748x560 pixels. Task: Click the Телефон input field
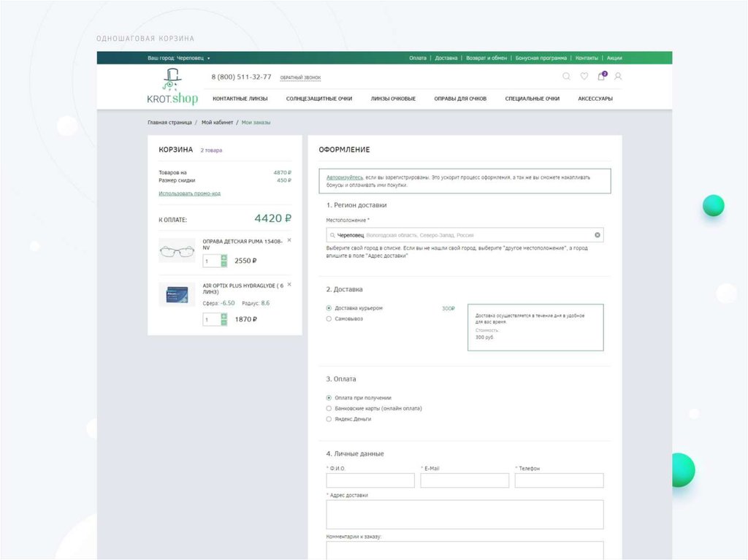(x=559, y=480)
